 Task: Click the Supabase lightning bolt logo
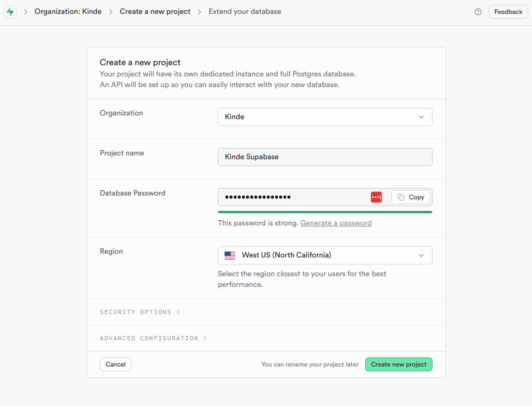(10, 12)
